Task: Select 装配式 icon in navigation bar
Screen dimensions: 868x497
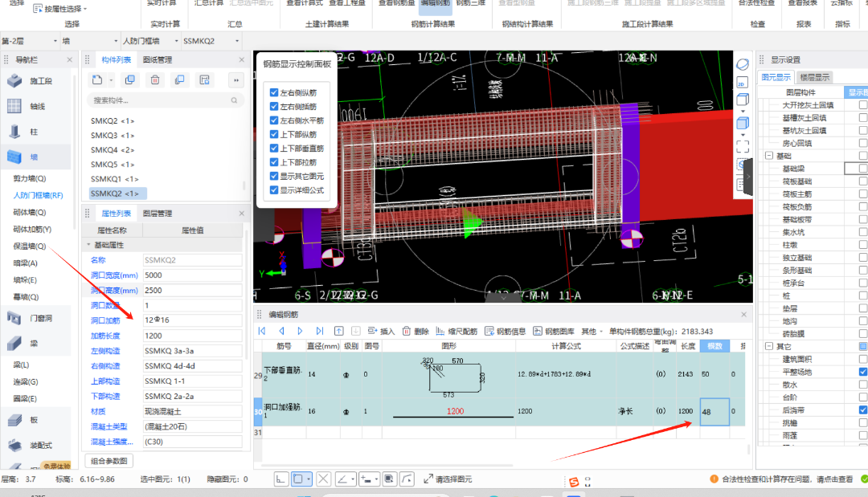Action: coord(14,445)
